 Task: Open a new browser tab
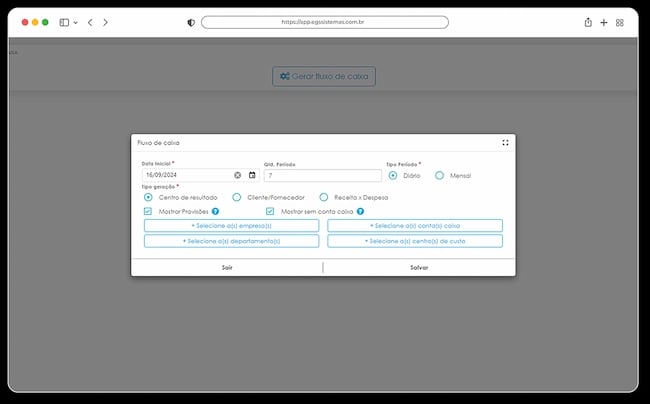coord(604,22)
